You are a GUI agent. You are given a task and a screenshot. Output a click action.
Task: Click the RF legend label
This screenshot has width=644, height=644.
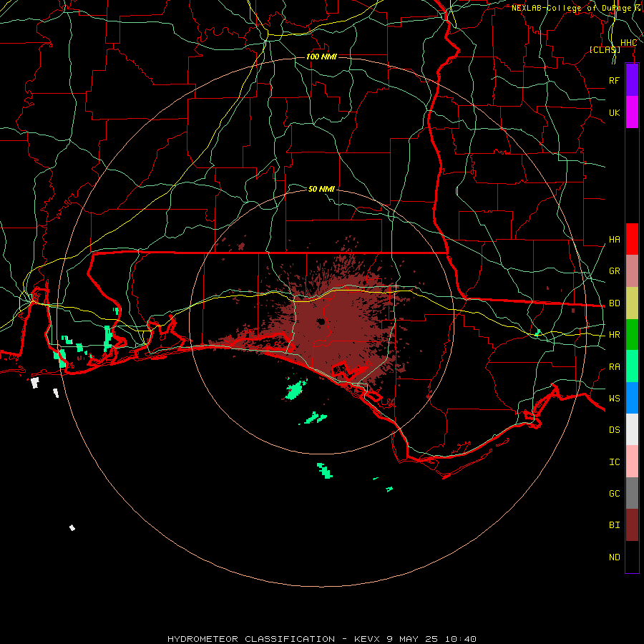tap(614, 80)
